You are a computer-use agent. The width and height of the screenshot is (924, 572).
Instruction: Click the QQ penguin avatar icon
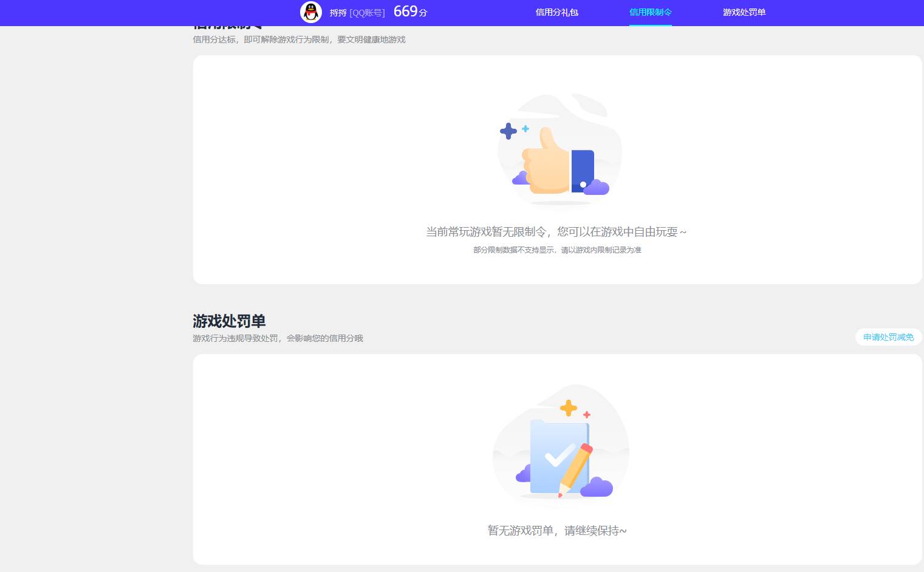[x=311, y=12]
